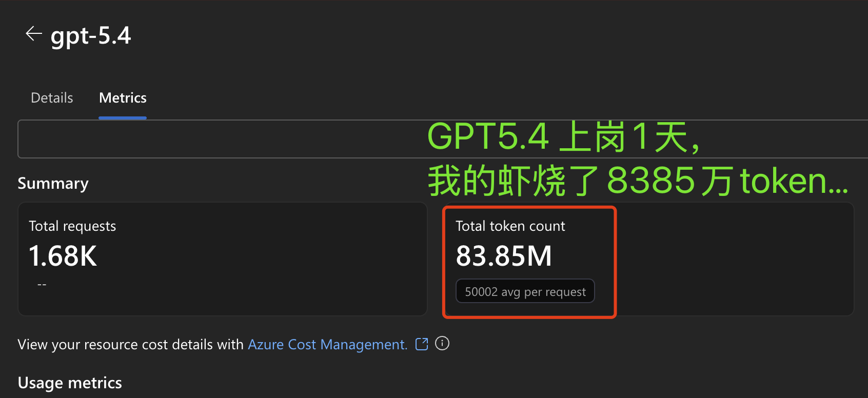868x398 pixels.
Task: Click the back arrow beside gpt-5.4
Action: pyautogui.click(x=34, y=34)
